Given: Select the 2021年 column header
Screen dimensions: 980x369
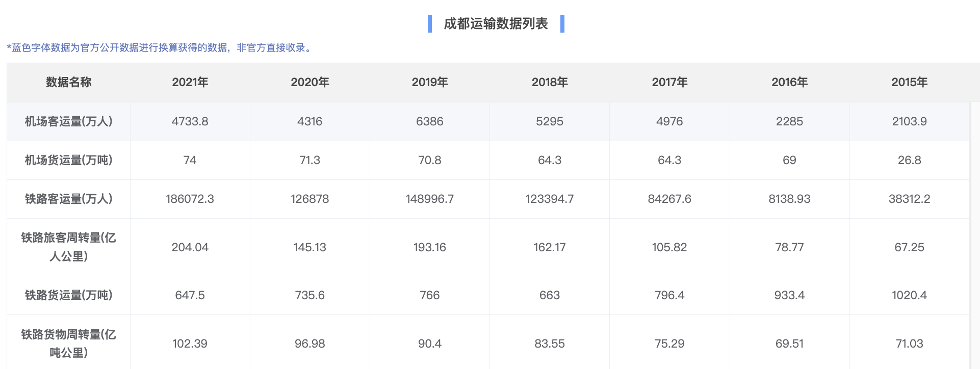Looking at the screenshot, I should 190,82.
